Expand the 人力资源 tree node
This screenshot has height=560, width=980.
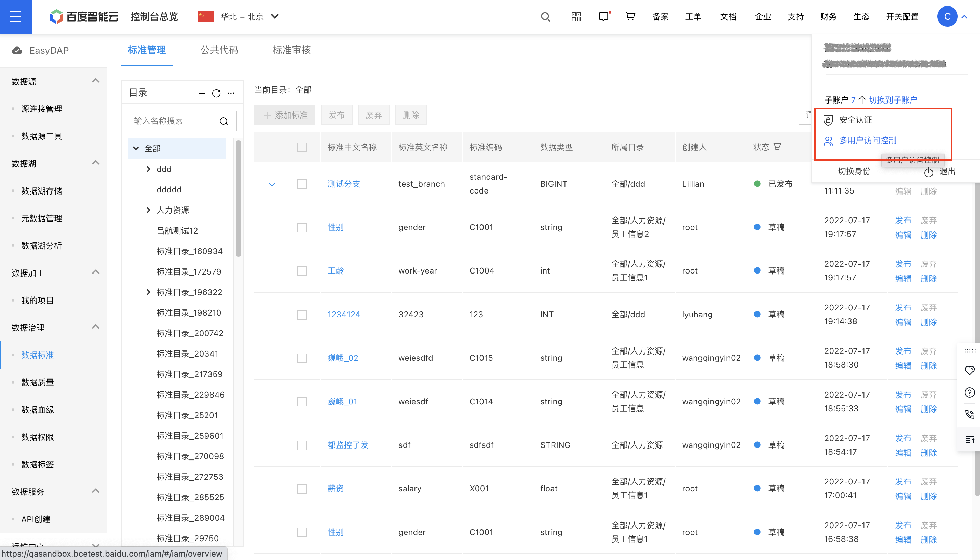148,210
